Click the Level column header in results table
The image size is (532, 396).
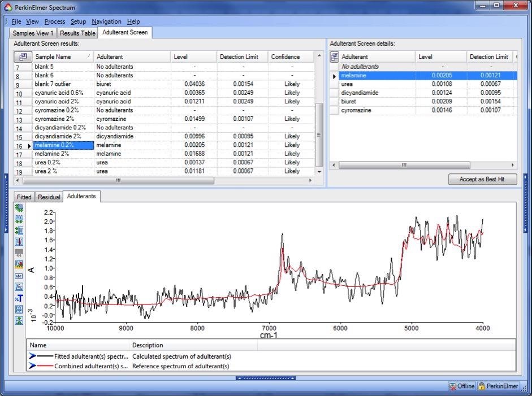(194, 56)
